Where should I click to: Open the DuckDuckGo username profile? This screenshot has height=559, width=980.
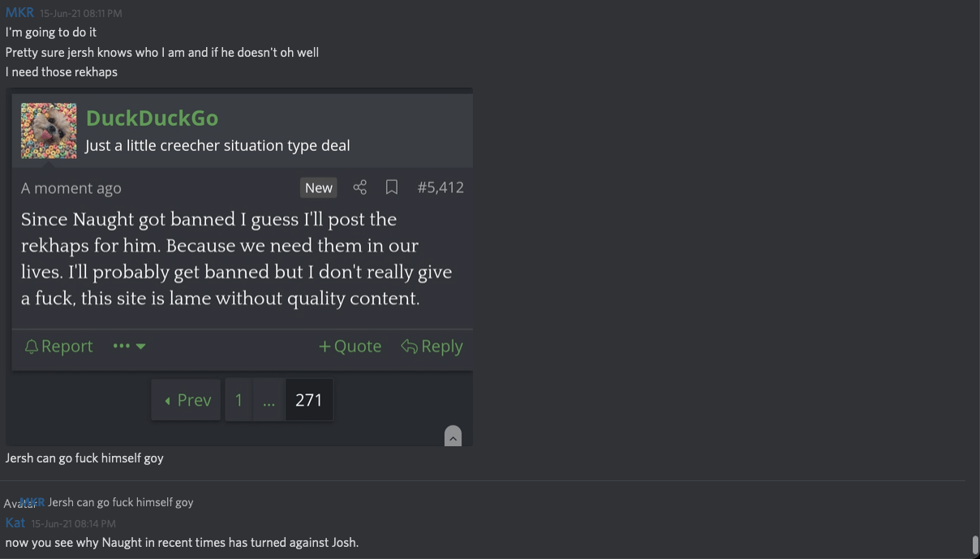(152, 118)
